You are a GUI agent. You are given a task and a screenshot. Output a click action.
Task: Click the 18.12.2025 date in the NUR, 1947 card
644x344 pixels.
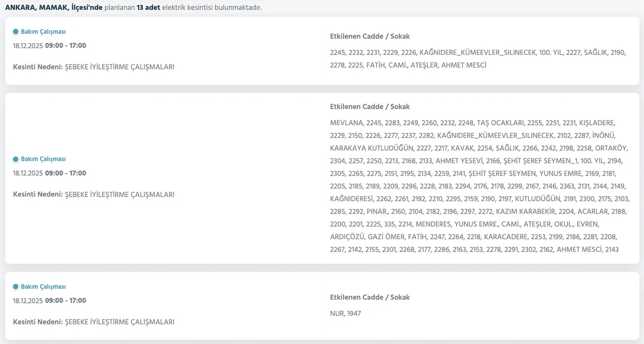[x=28, y=301]
